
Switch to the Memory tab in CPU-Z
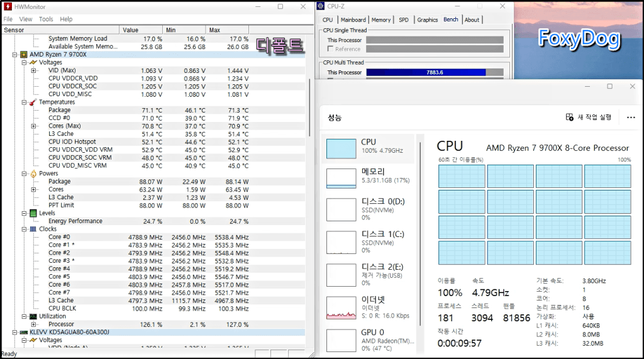(381, 19)
